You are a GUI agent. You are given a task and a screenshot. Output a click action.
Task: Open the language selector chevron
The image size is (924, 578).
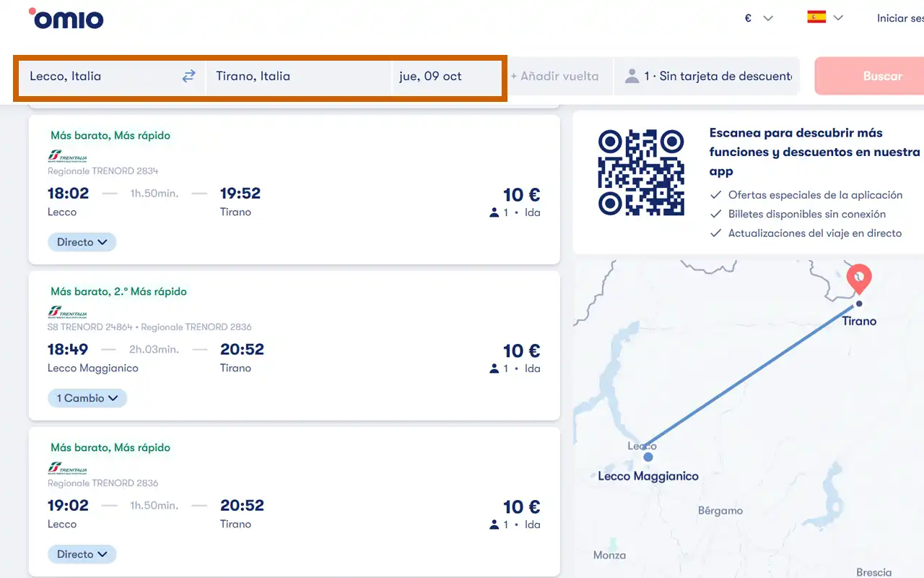click(838, 18)
